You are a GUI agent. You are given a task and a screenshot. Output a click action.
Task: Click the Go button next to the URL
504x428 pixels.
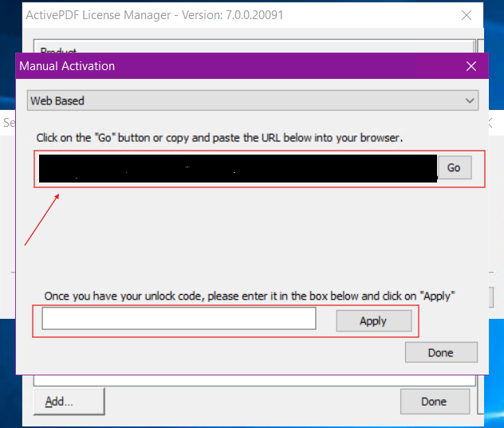[x=455, y=167]
